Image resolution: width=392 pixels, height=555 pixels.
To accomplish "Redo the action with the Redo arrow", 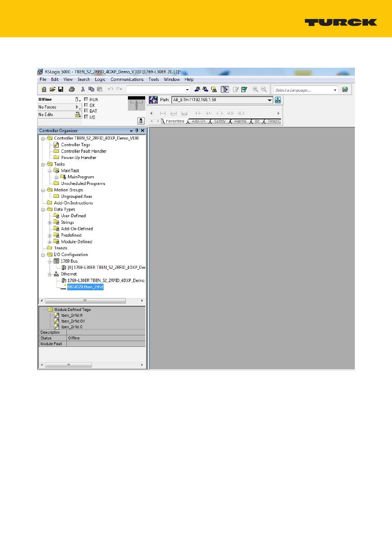I will click(x=119, y=89).
